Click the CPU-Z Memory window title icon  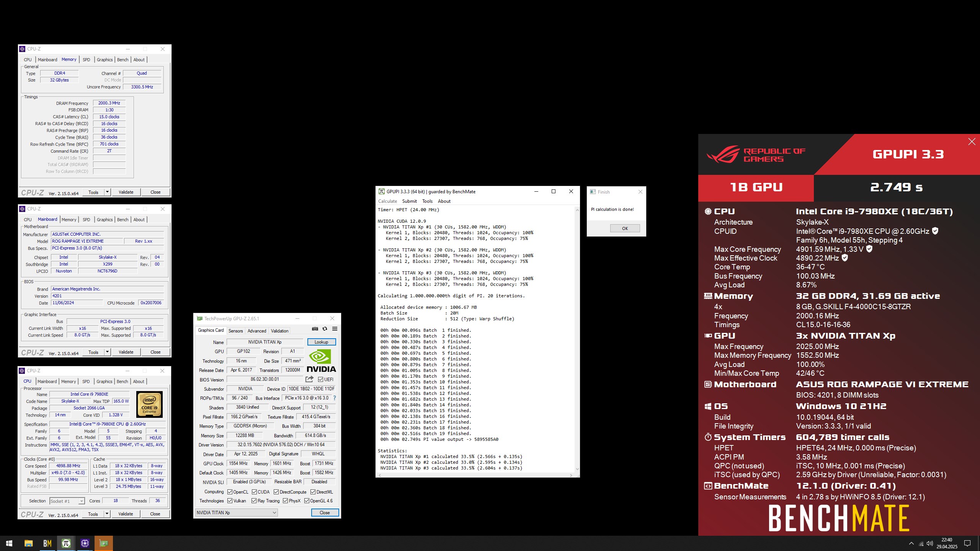point(22,49)
